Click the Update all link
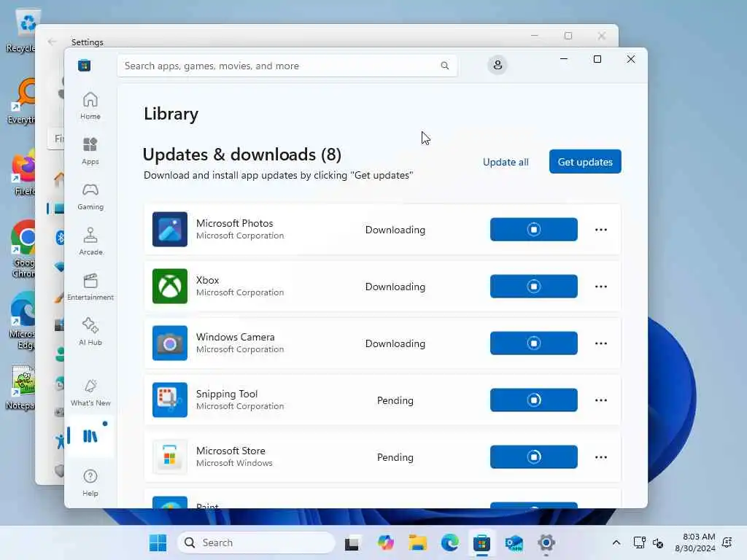 click(x=506, y=162)
